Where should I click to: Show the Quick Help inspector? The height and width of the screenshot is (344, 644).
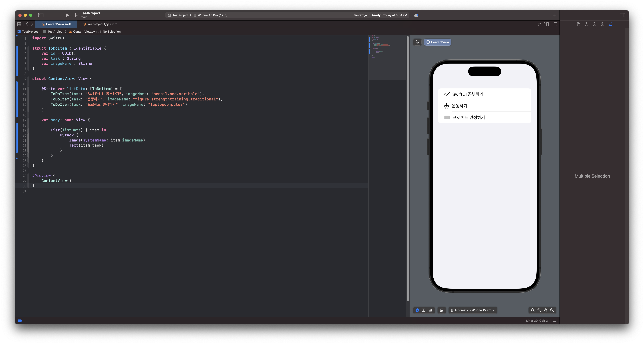[x=594, y=24]
